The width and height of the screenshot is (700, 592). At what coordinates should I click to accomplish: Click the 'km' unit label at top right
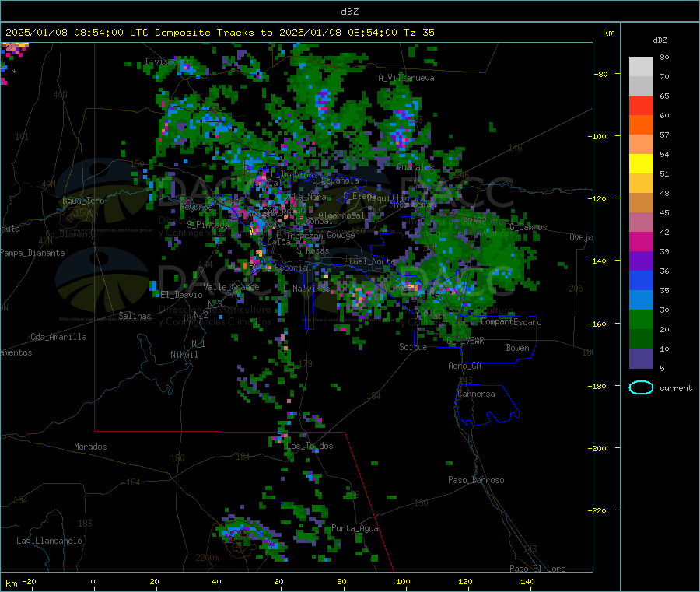pos(608,33)
